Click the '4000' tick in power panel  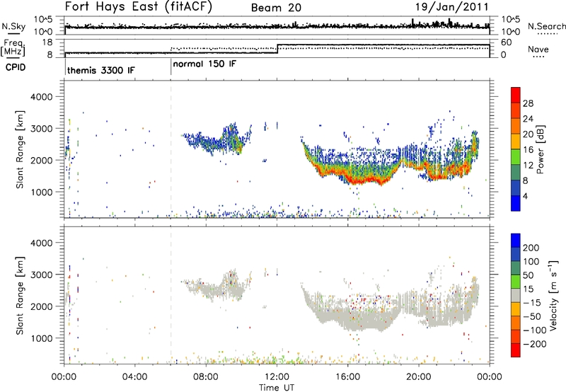click(x=42, y=97)
